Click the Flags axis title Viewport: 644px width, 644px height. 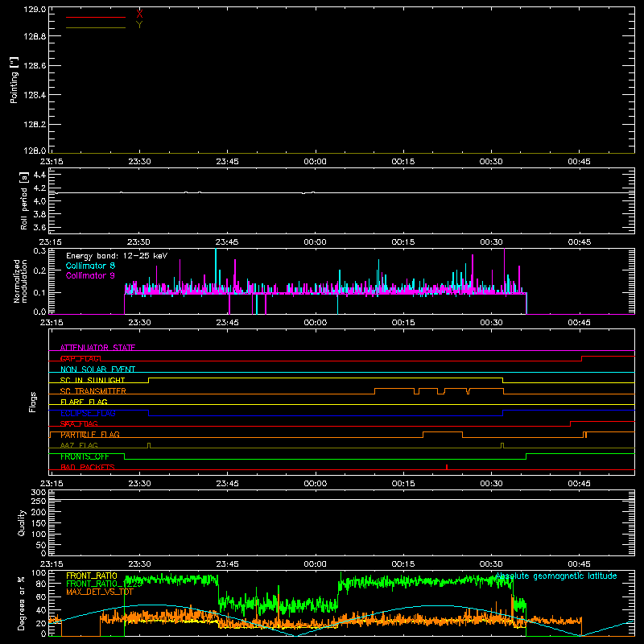(x=32, y=402)
